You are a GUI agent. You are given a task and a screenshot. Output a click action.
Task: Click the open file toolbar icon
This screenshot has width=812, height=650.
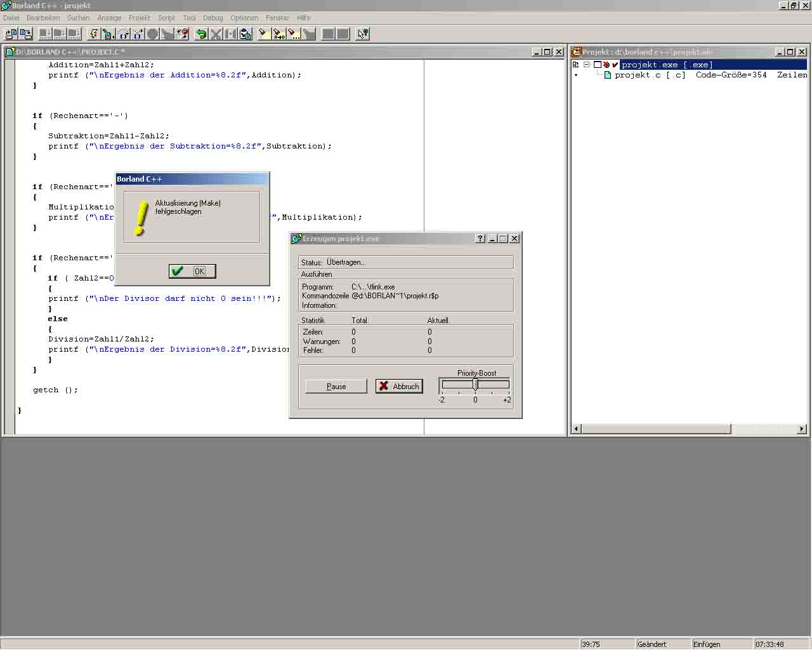11,34
